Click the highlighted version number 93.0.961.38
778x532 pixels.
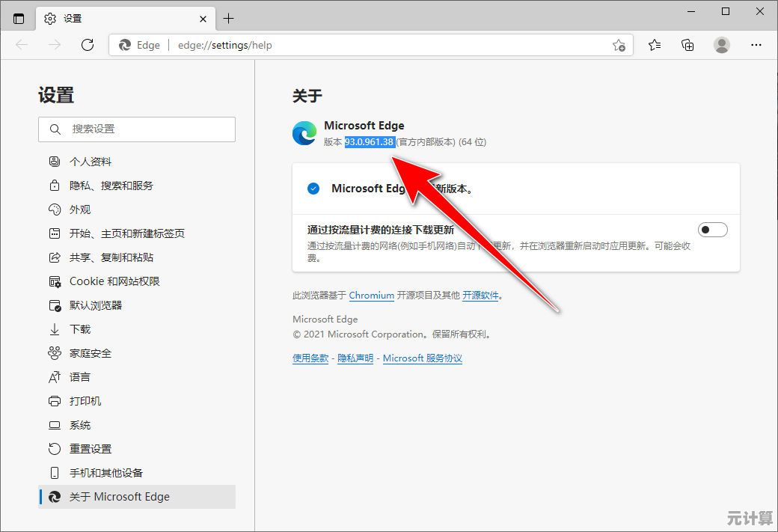pyautogui.click(x=370, y=142)
